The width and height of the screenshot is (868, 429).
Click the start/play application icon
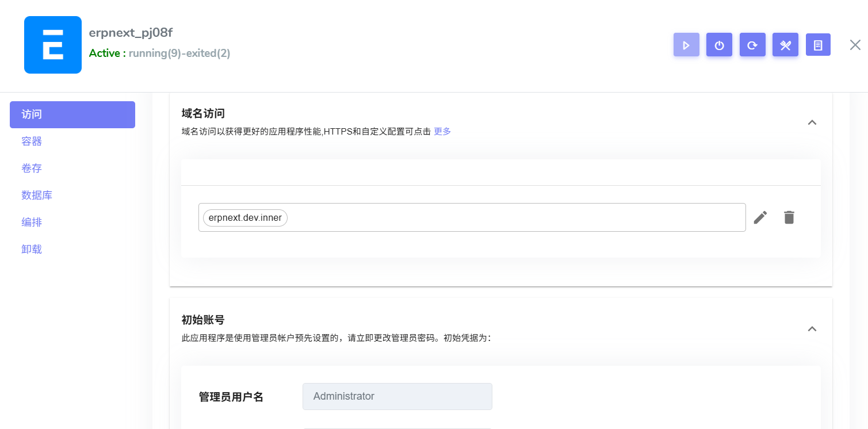(x=686, y=44)
